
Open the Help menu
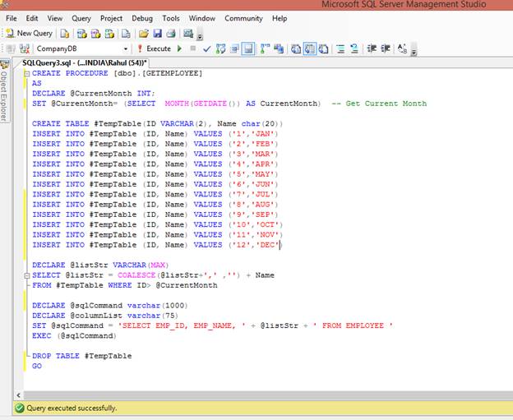click(280, 18)
